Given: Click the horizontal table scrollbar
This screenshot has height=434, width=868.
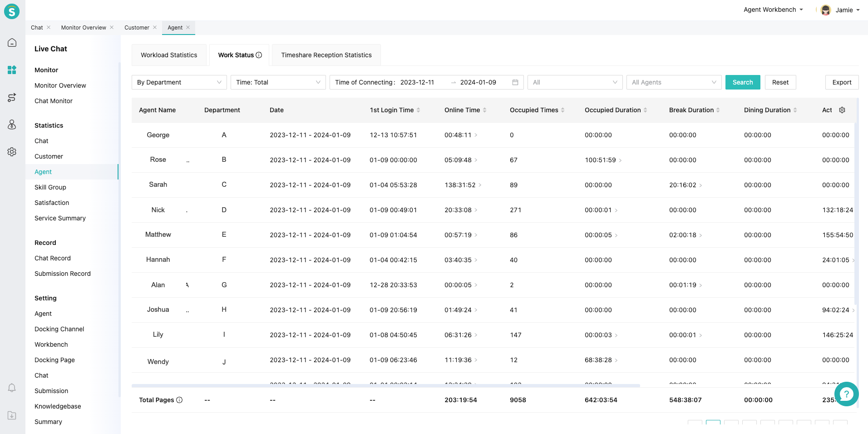Looking at the screenshot, I should [x=386, y=385].
